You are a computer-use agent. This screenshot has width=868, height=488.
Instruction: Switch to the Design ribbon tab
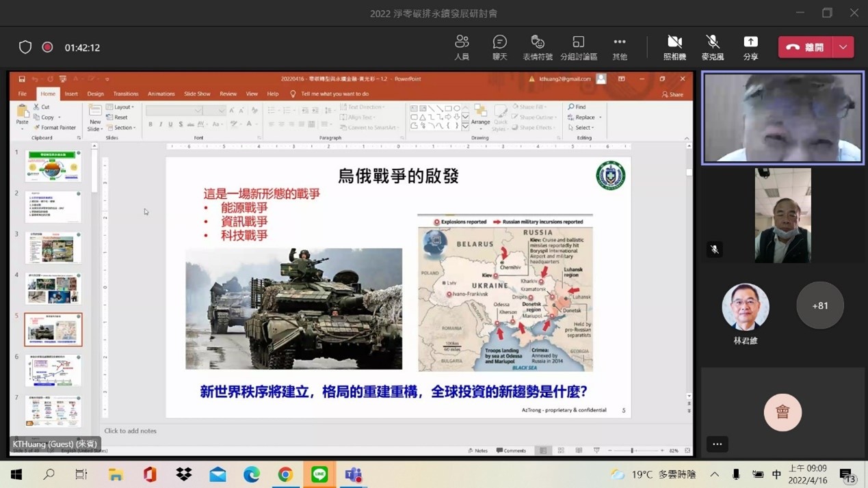tap(95, 94)
